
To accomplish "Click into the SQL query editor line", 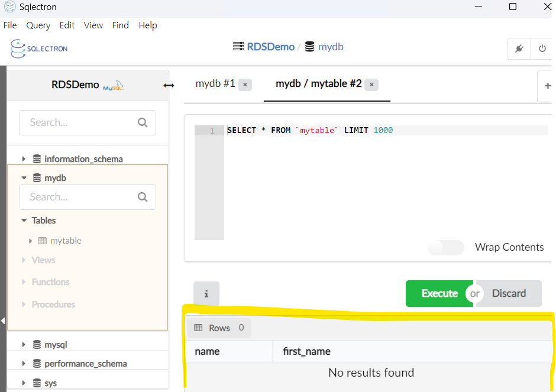I will 386,131.
